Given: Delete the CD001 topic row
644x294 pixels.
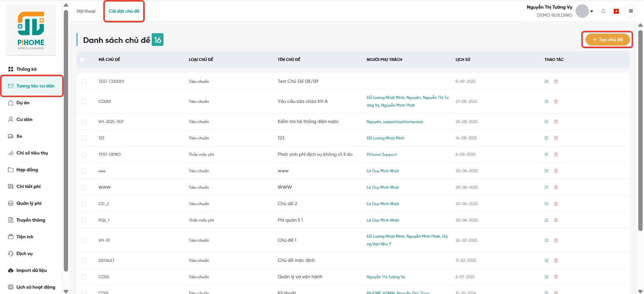Looking at the screenshot, I should pos(556,101).
